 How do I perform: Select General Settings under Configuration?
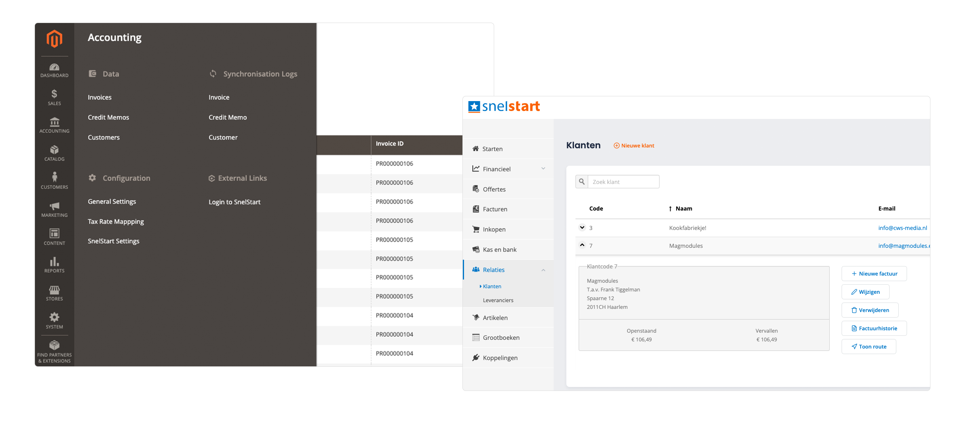(x=111, y=201)
